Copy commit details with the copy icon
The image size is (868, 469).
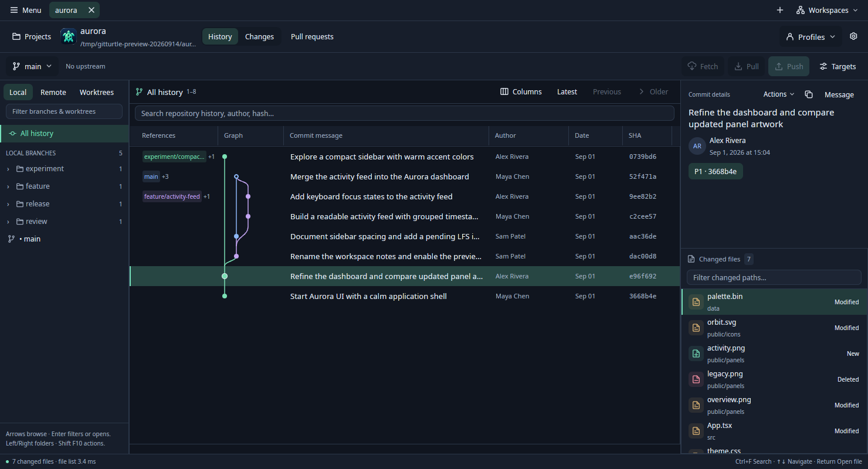[809, 94]
